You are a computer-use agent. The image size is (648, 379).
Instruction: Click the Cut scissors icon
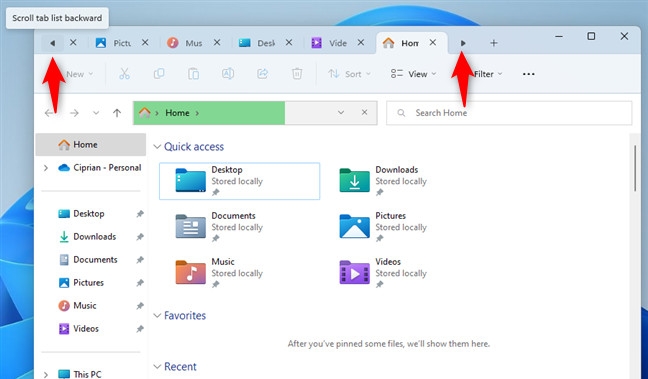coord(124,74)
